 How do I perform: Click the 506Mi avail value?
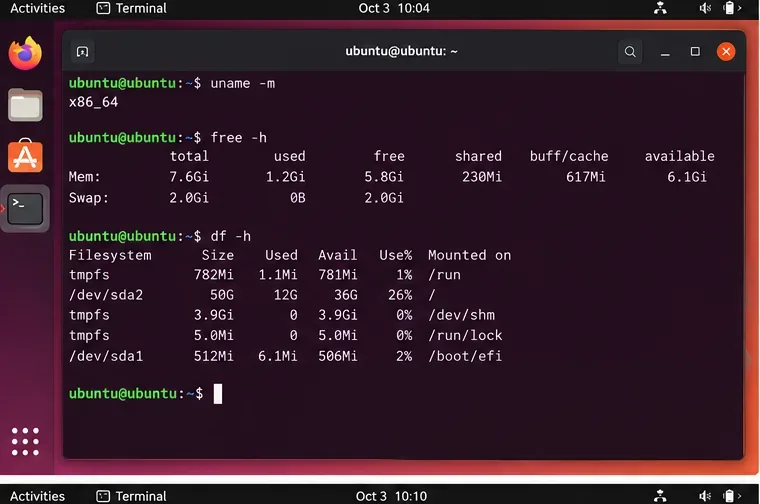click(x=338, y=356)
